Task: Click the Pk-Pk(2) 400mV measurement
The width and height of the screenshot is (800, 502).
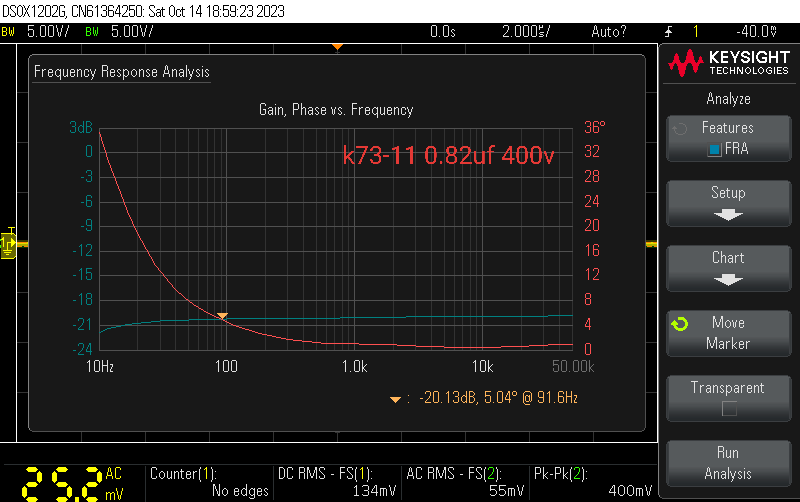Action: (593, 482)
